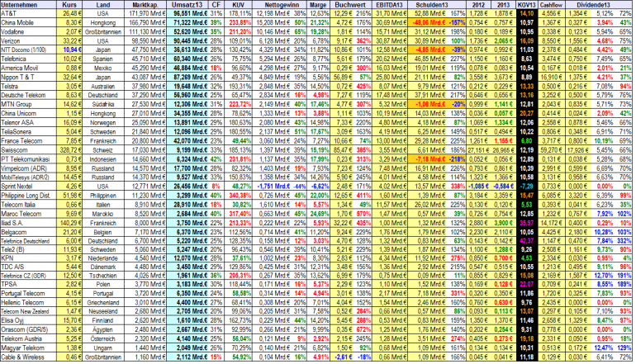Image resolution: width=636 pixels, height=364 pixels.
Task: Click the Kurs column header
Action: coord(69,5)
